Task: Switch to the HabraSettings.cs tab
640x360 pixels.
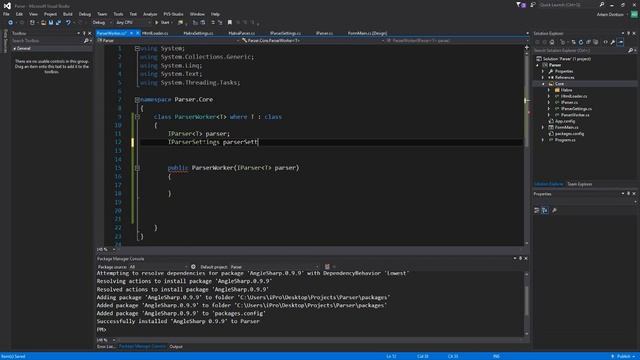Action: coord(198,33)
